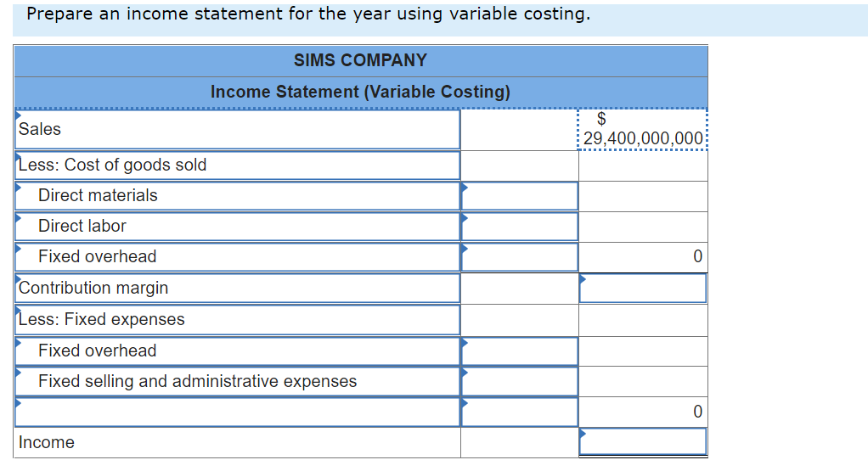This screenshot has height=460, width=868.
Task: Open the Contribution margin label dropdown
Action: [x=237, y=288]
